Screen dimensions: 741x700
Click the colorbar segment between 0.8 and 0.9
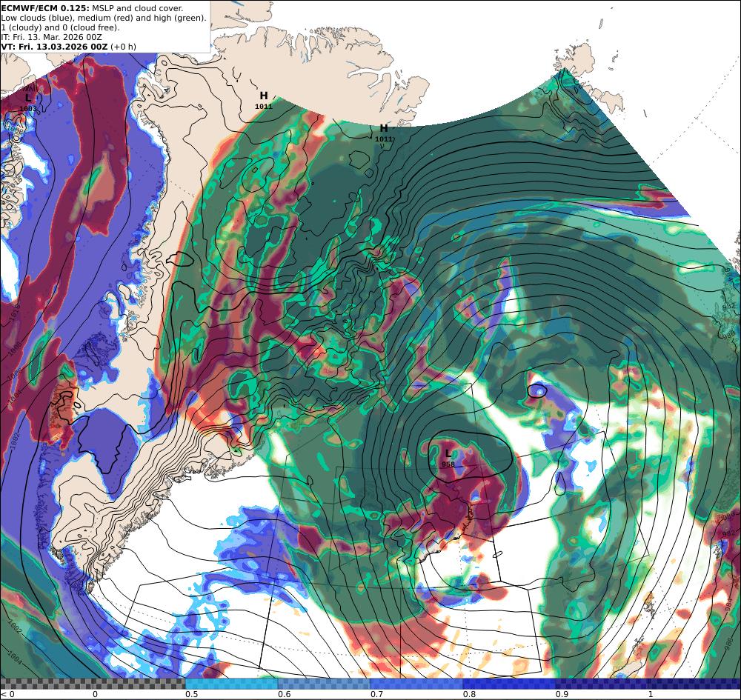point(510,684)
